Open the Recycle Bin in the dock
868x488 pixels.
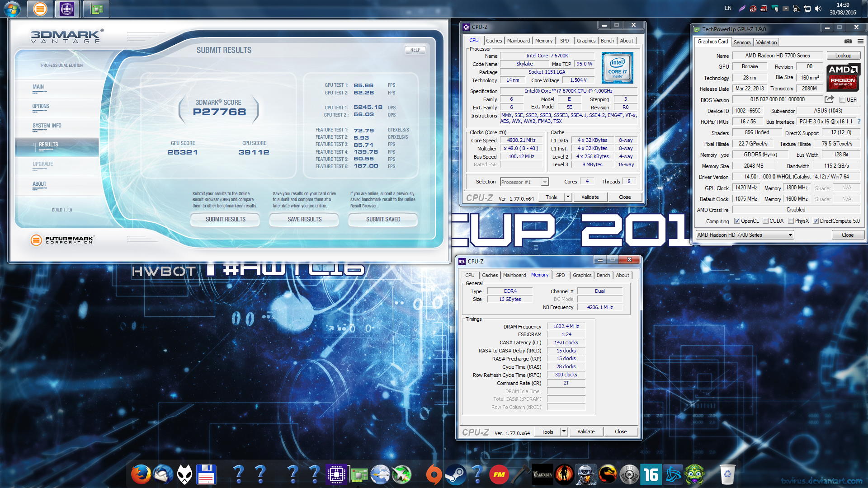(727, 474)
